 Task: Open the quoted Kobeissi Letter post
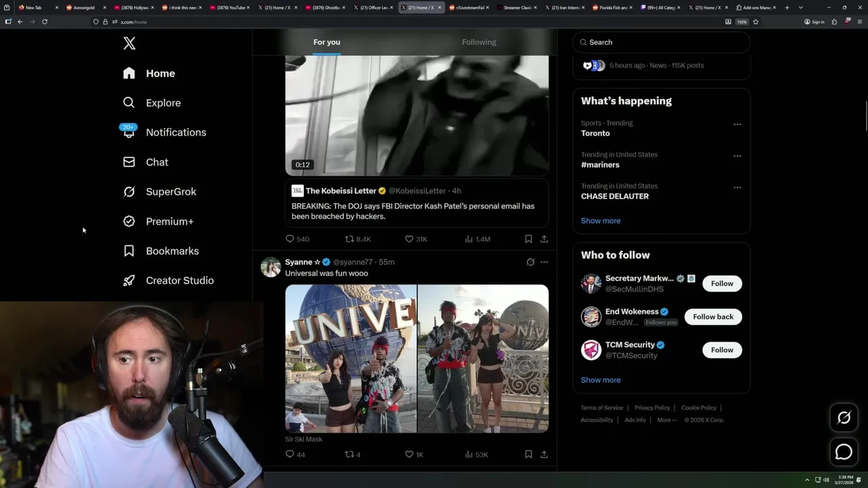pyautogui.click(x=416, y=203)
